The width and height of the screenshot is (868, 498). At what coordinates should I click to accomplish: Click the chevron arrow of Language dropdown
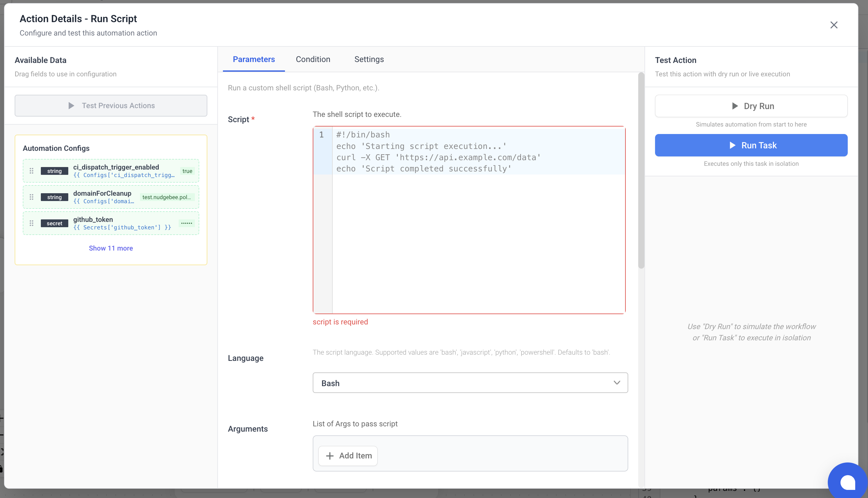point(616,383)
